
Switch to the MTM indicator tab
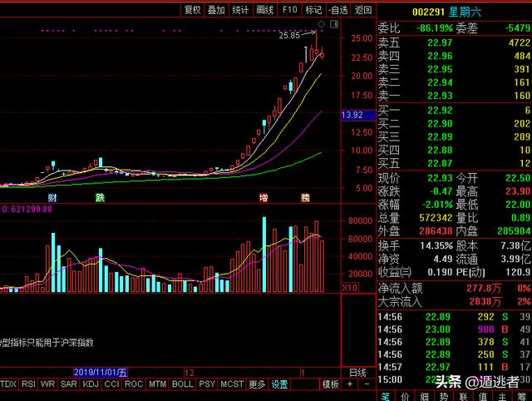click(x=157, y=384)
